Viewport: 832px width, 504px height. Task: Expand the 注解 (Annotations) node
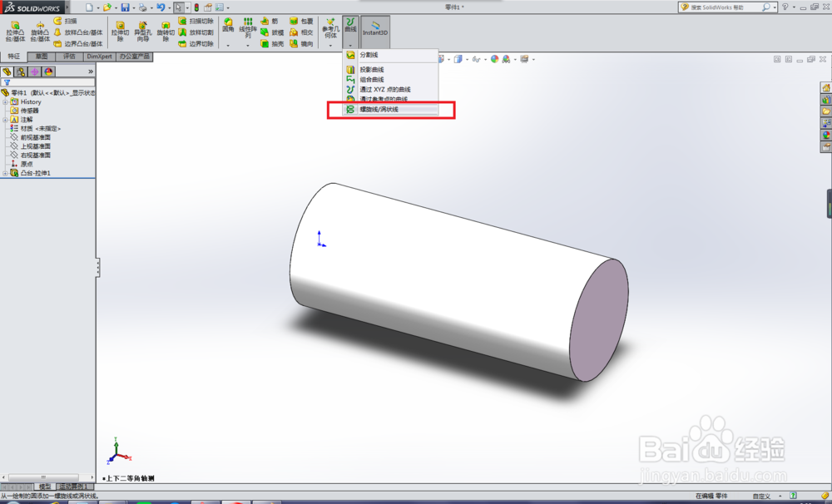[x=5, y=120]
